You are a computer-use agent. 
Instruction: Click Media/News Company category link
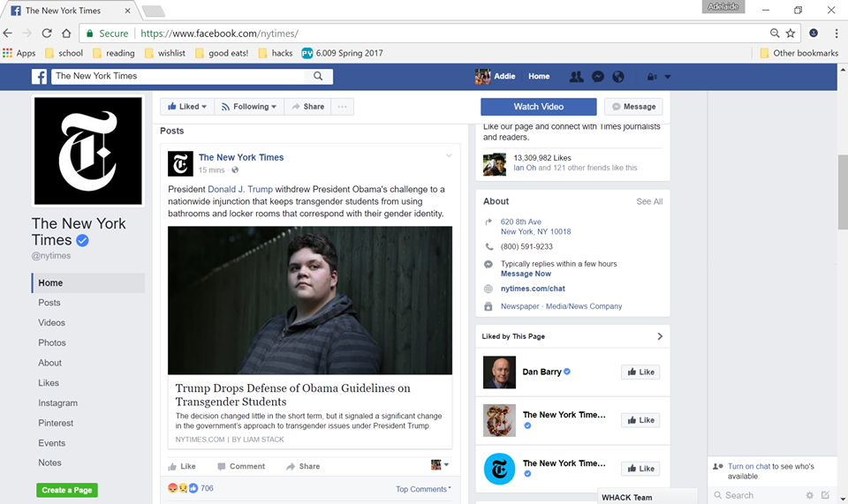click(584, 306)
